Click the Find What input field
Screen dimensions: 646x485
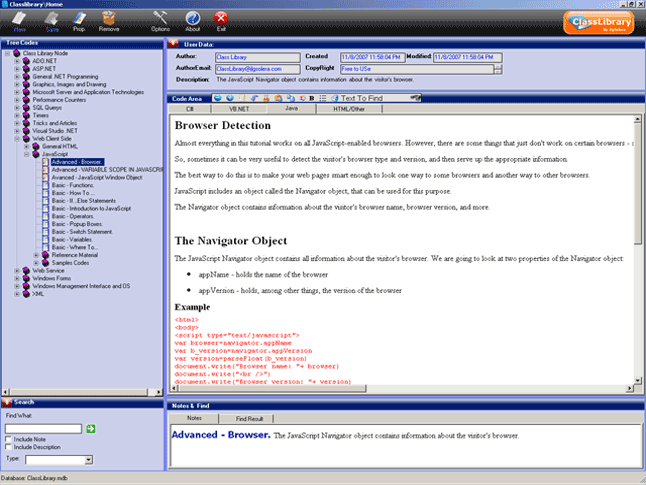coord(43,429)
